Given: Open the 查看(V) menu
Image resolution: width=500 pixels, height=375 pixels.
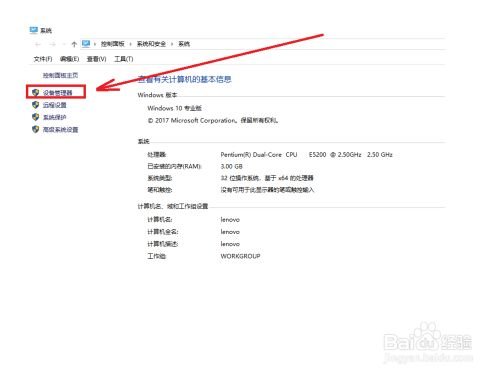Looking at the screenshot, I should [x=96, y=59].
